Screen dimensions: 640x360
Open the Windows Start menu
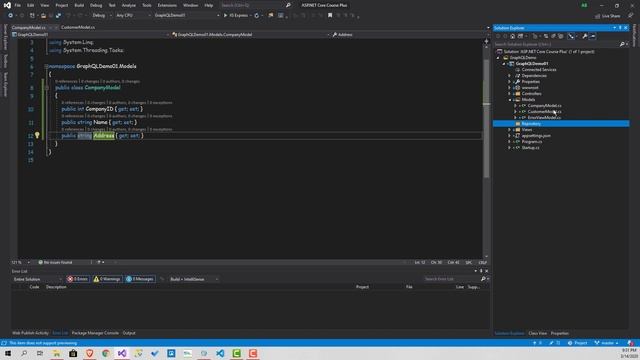(8, 353)
